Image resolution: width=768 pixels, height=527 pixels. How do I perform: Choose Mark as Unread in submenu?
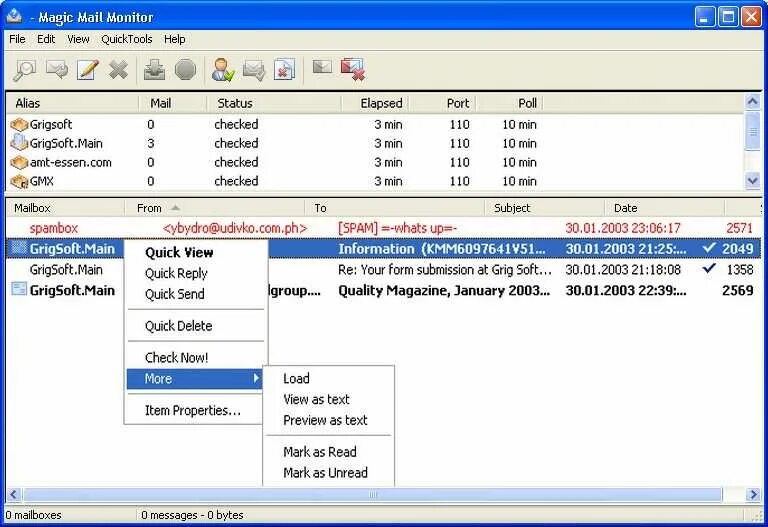click(329, 473)
